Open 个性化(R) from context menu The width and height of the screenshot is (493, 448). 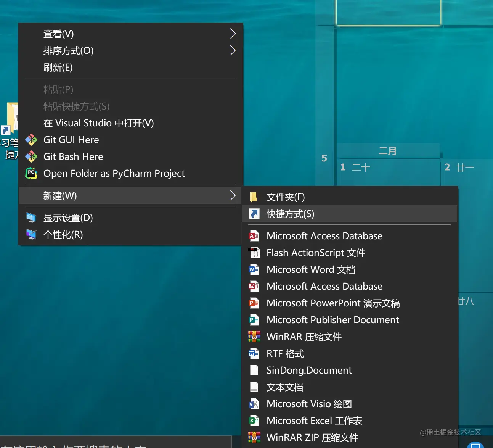click(130, 235)
